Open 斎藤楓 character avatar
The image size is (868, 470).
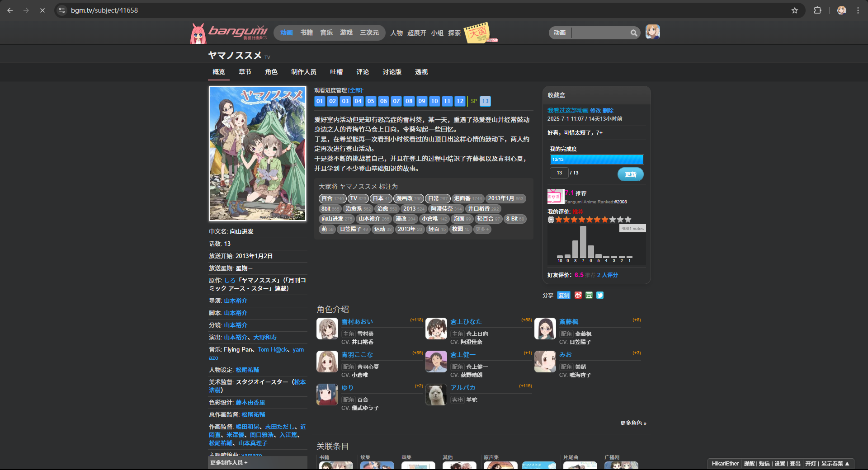pyautogui.click(x=545, y=329)
